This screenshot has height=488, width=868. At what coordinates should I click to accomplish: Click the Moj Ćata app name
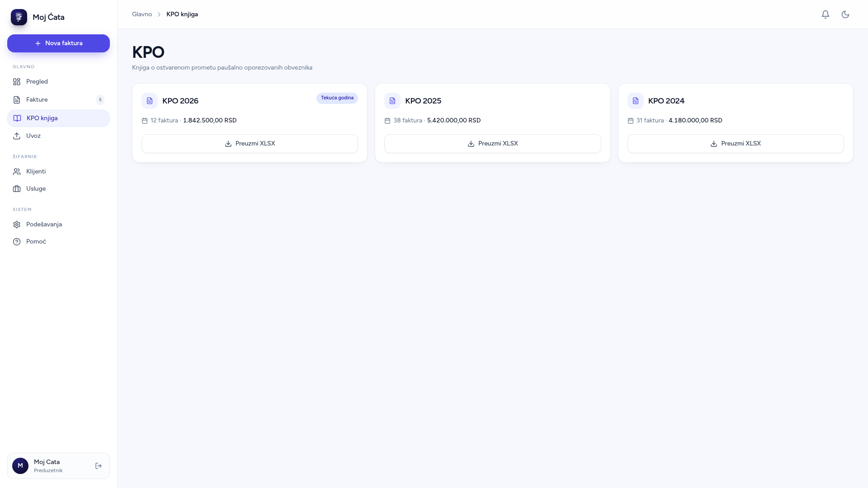48,17
